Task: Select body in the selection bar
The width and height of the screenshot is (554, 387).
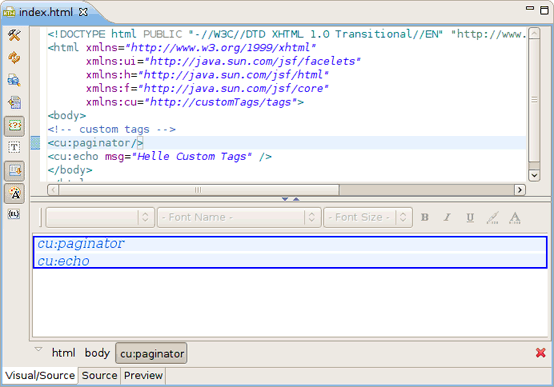Action: (97, 353)
